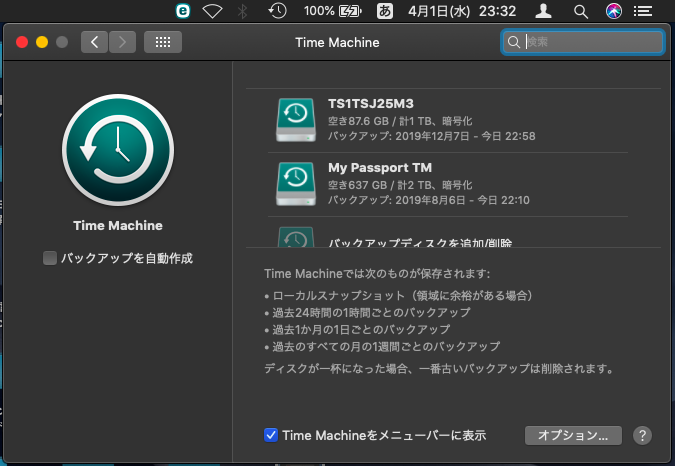Enable automatic backup checkbox
The height and width of the screenshot is (466, 675).
pos(50,258)
